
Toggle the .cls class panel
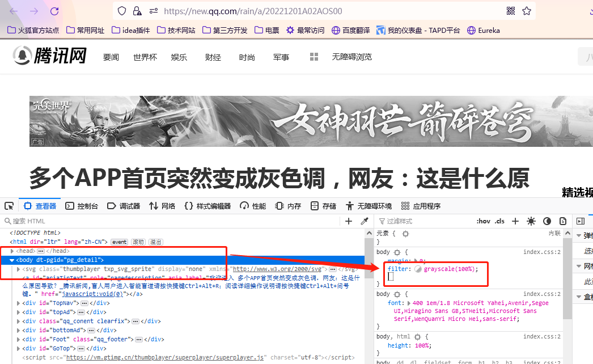(499, 221)
